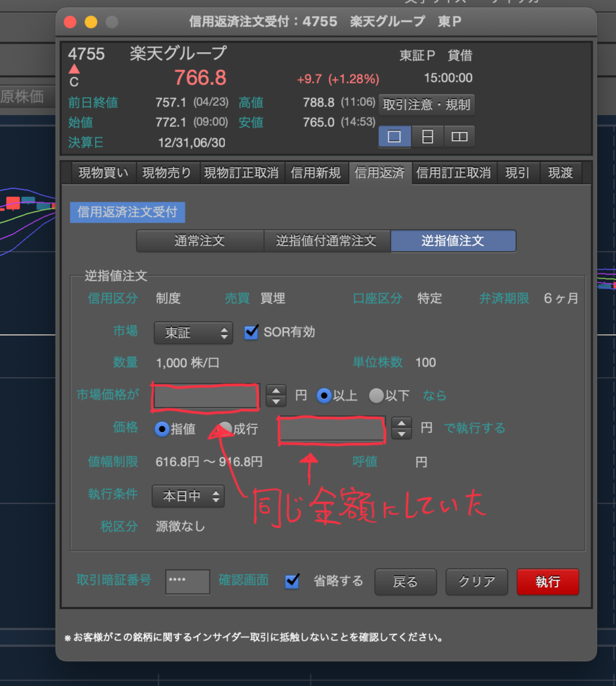Click the 信用区分 value 制度
Viewport: 616px width, 686px height.
click(x=168, y=298)
